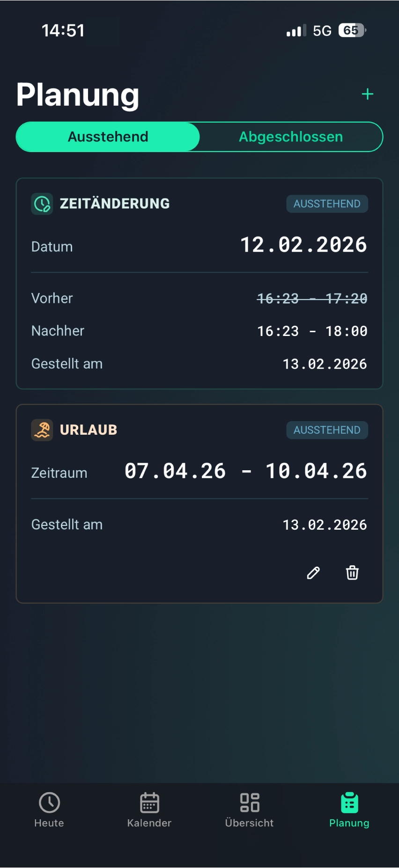Tap the battery indicator in status bar
This screenshot has width=399, height=868.
pos(352,30)
